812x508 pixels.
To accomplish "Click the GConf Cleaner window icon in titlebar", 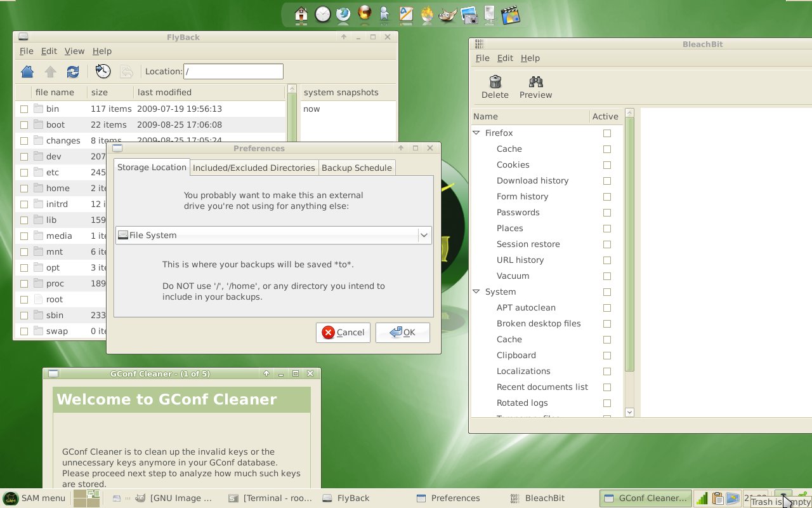I will click(x=53, y=373).
